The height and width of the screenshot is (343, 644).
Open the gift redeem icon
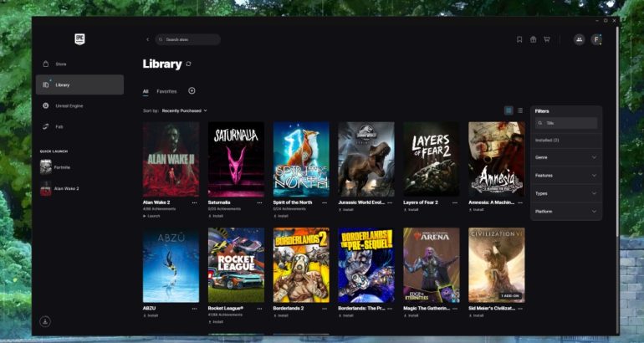coord(533,39)
